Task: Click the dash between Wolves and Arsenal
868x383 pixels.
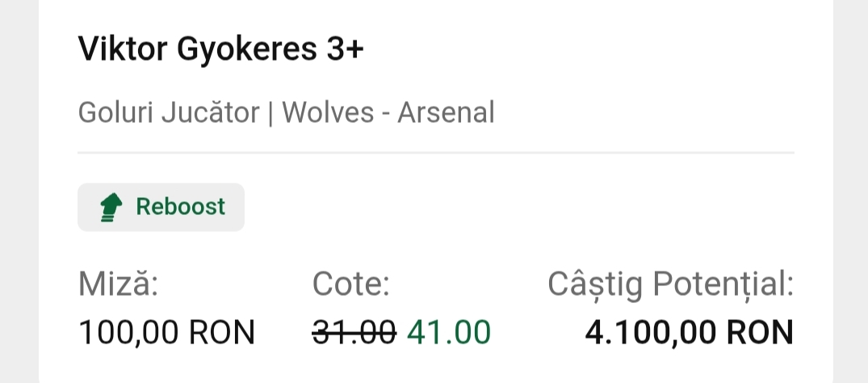Action: click(x=386, y=113)
